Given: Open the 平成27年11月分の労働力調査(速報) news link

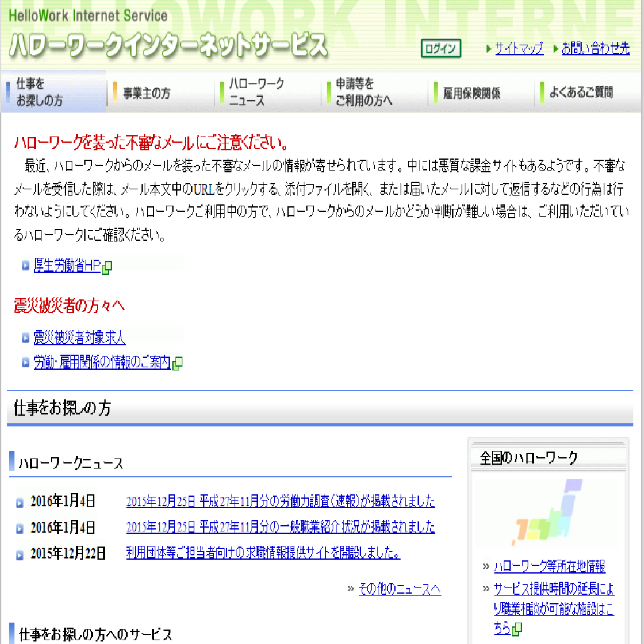Looking at the screenshot, I should pos(280,501).
